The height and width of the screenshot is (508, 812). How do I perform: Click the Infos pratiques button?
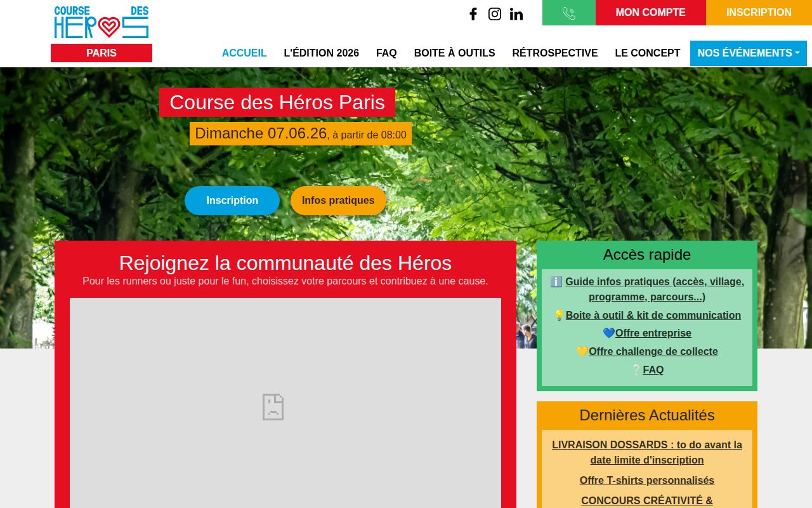pos(338,201)
